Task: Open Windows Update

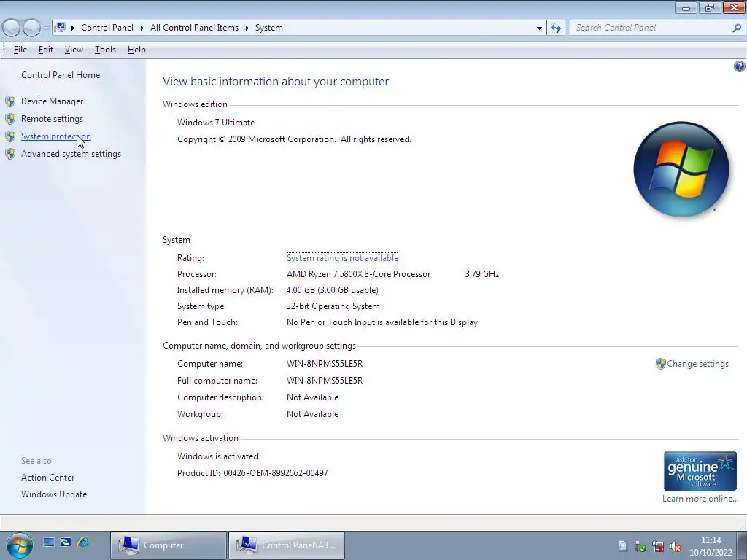Action: pyautogui.click(x=54, y=494)
